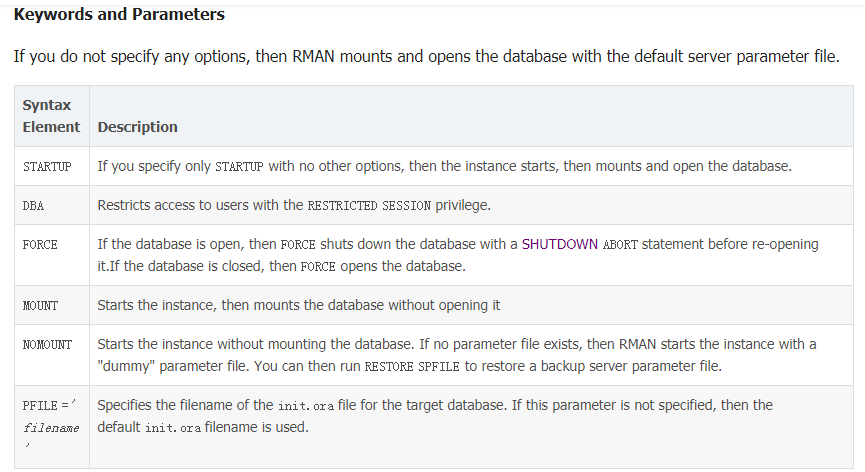Click the 'RESTORE SPFILE' code text
Image resolution: width=865 pixels, height=472 pixels.
[411, 367]
